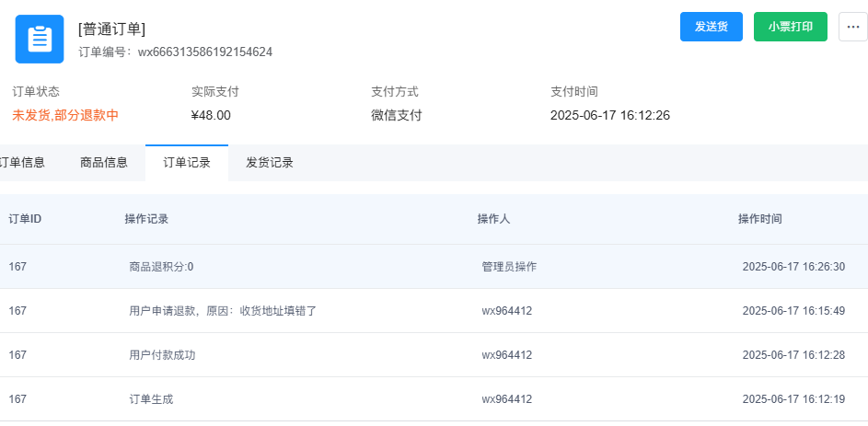This screenshot has height=426, width=868.
Task: Select the 商品退积分:0 record row
Action: [x=434, y=267]
